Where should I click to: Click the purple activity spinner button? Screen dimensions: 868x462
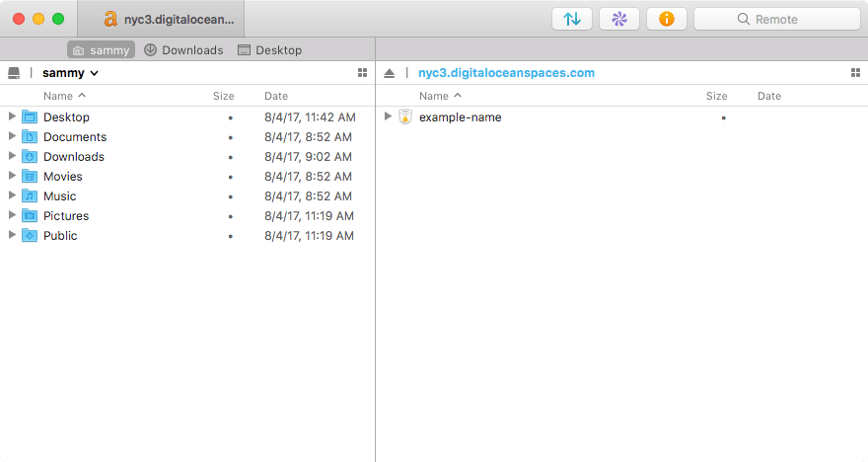pyautogui.click(x=618, y=19)
